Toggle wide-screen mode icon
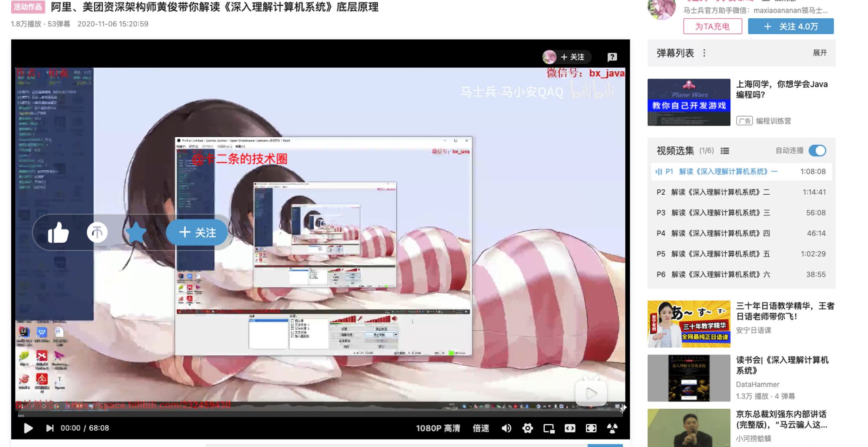The height and width of the screenshot is (447, 868). tap(570, 428)
